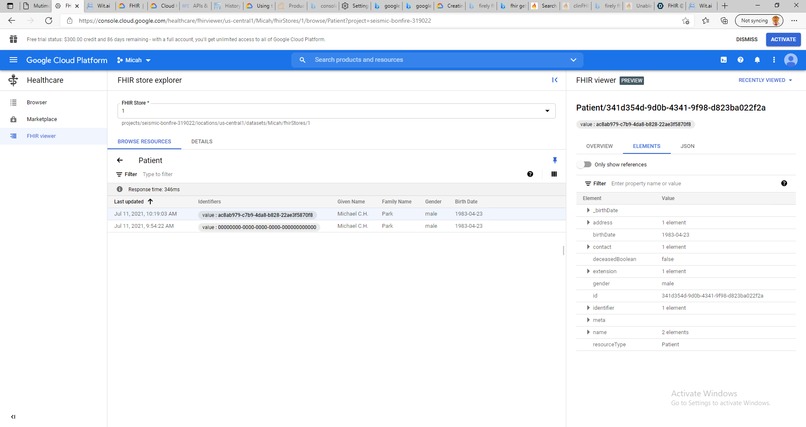Select patient row updated 10:19:03 AM
The width and height of the screenshot is (806, 427).
pyautogui.click(x=337, y=214)
